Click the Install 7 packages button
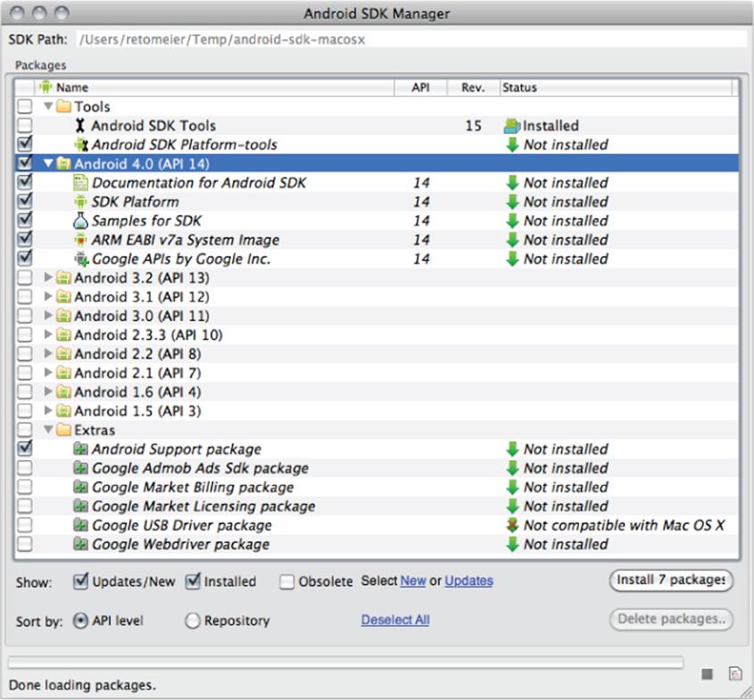Viewport: 754px width, 700px height. tap(671, 580)
